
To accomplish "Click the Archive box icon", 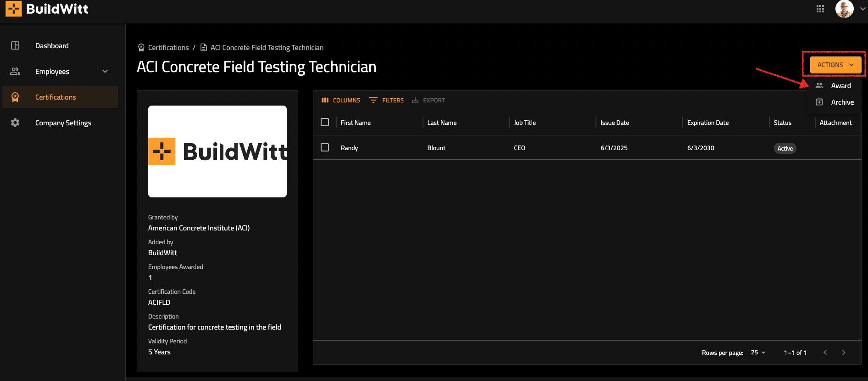I will click(819, 102).
